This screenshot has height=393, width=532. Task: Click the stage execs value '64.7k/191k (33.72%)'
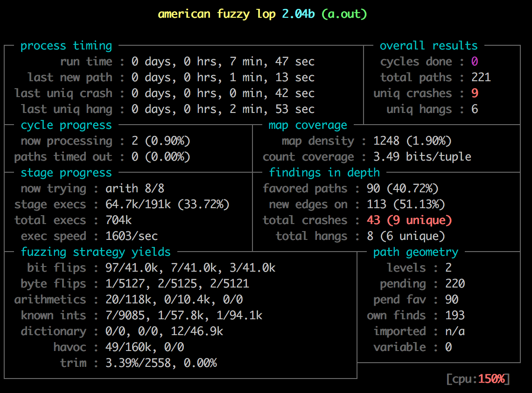pyautogui.click(x=167, y=204)
